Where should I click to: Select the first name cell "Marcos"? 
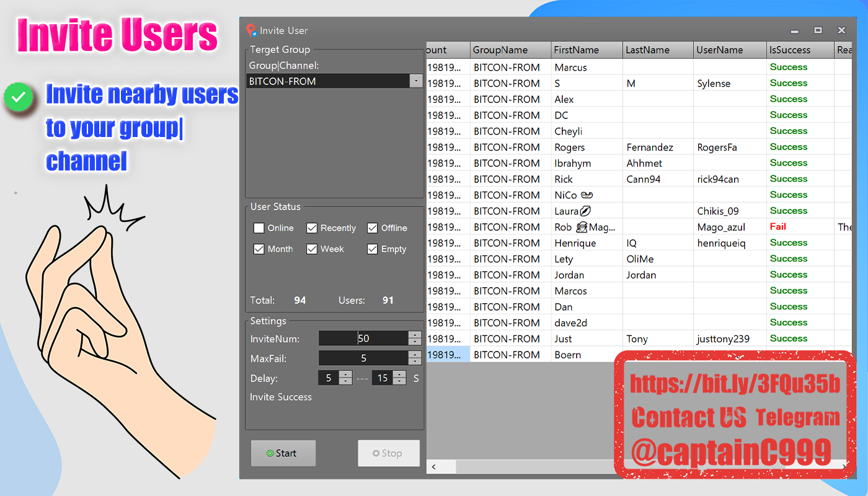(587, 291)
